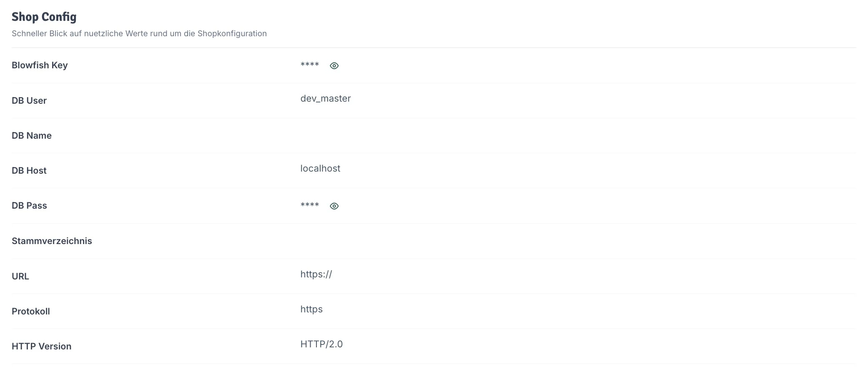
Task: Click the Blowfish Key row label
Action: coord(40,65)
